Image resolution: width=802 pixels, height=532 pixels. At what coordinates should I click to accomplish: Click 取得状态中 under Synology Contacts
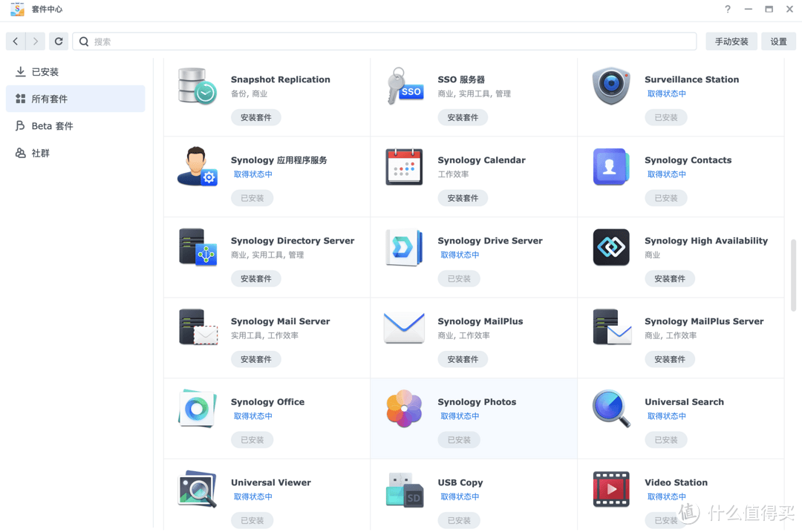coord(666,175)
